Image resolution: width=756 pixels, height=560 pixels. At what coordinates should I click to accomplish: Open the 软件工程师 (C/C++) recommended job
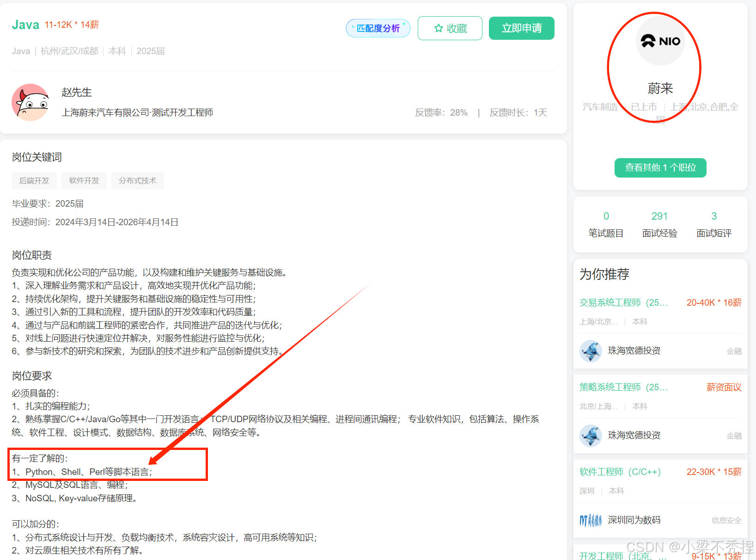620,472
